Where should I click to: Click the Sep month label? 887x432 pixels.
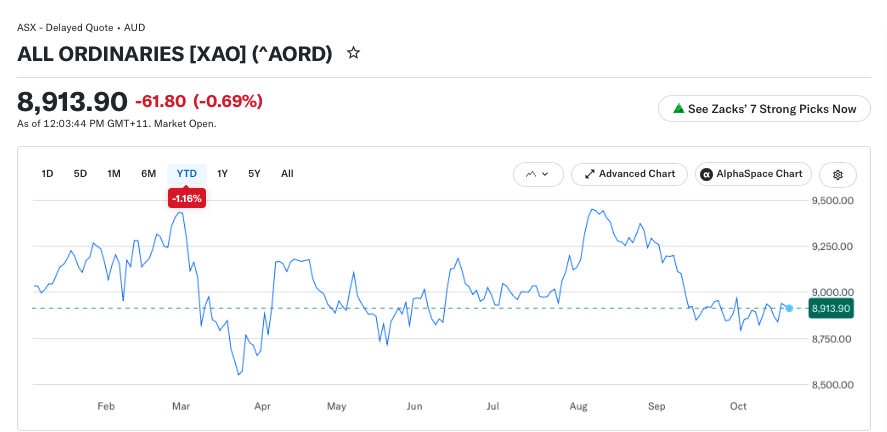657,406
